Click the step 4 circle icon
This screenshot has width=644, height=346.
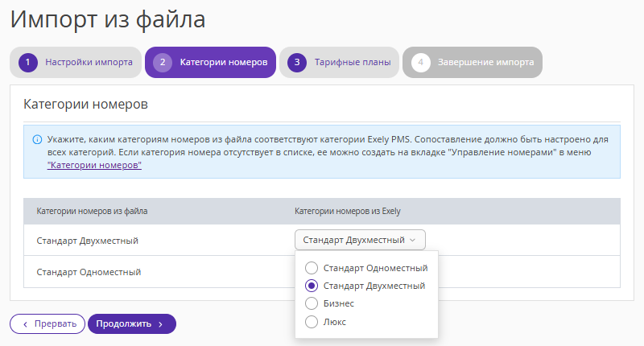pyautogui.click(x=420, y=63)
